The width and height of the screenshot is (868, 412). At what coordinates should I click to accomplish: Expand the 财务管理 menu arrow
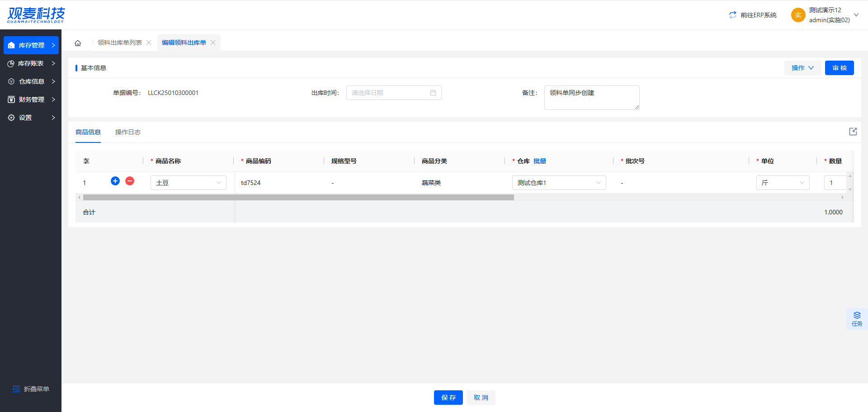tap(53, 99)
